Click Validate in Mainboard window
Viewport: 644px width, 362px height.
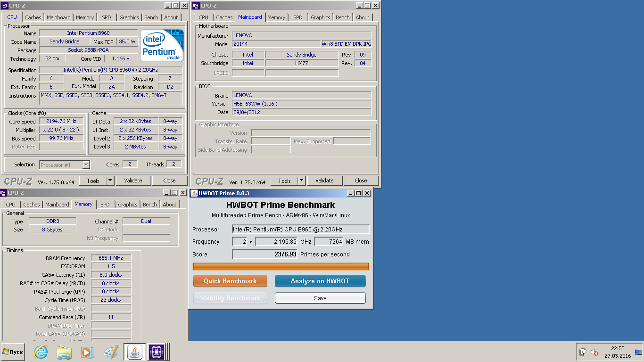324,181
